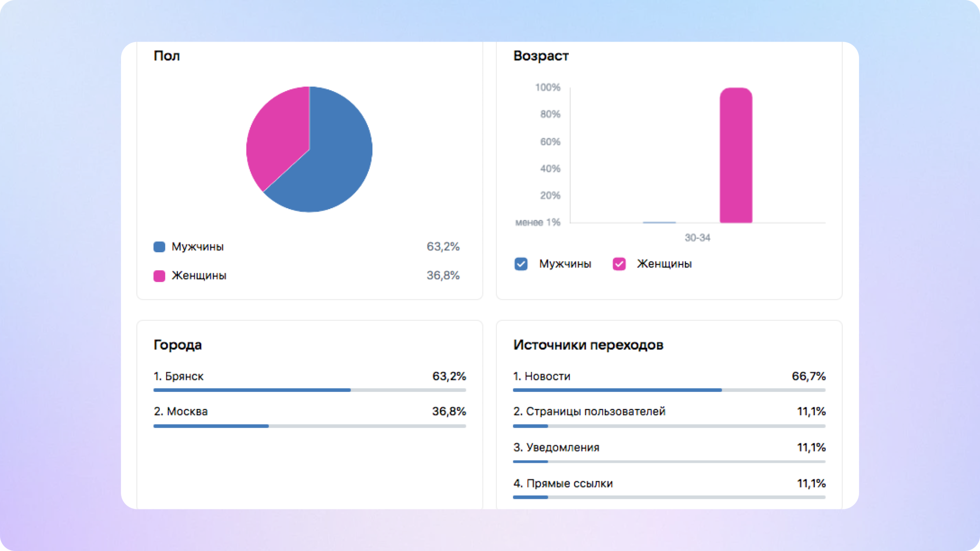Click the pink female slice of pie chart
Viewport: 980px width, 551px height.
[x=279, y=137]
